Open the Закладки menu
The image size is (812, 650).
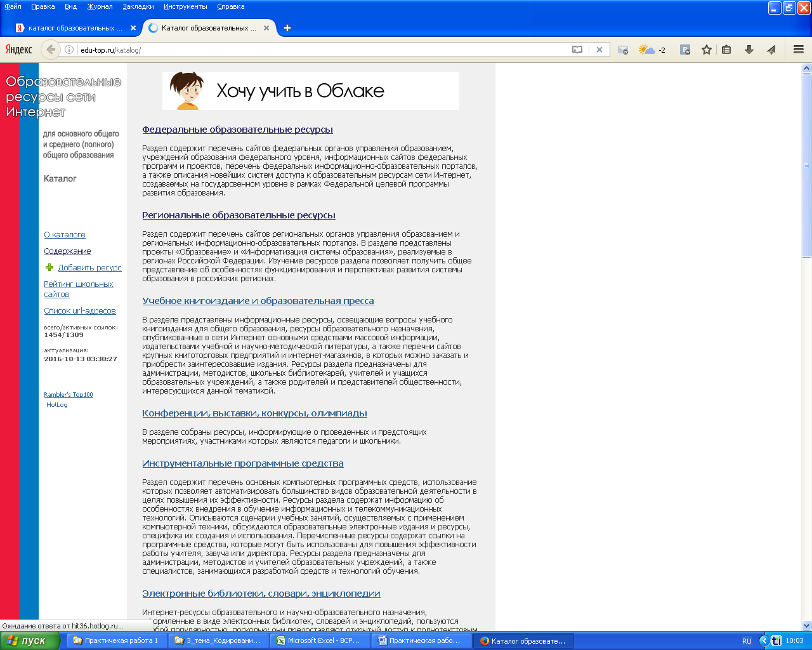[x=138, y=6]
